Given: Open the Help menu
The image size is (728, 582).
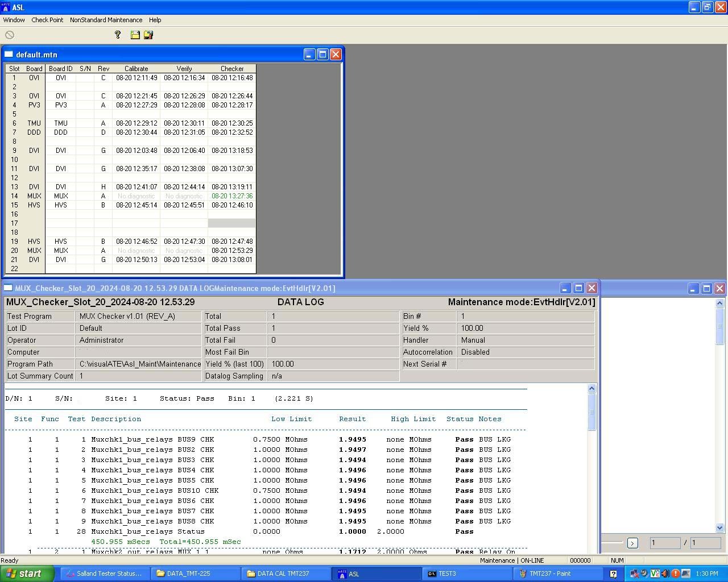Looking at the screenshot, I should 155,20.
